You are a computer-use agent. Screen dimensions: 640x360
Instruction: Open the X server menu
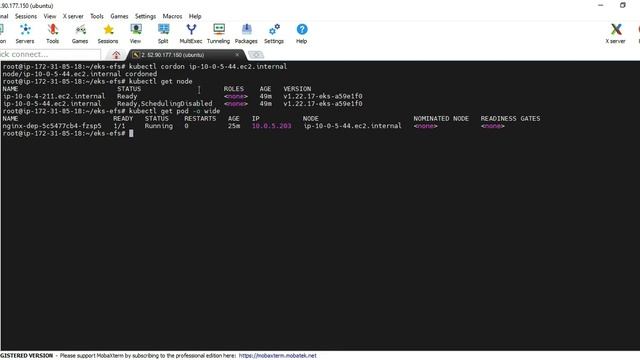73,16
